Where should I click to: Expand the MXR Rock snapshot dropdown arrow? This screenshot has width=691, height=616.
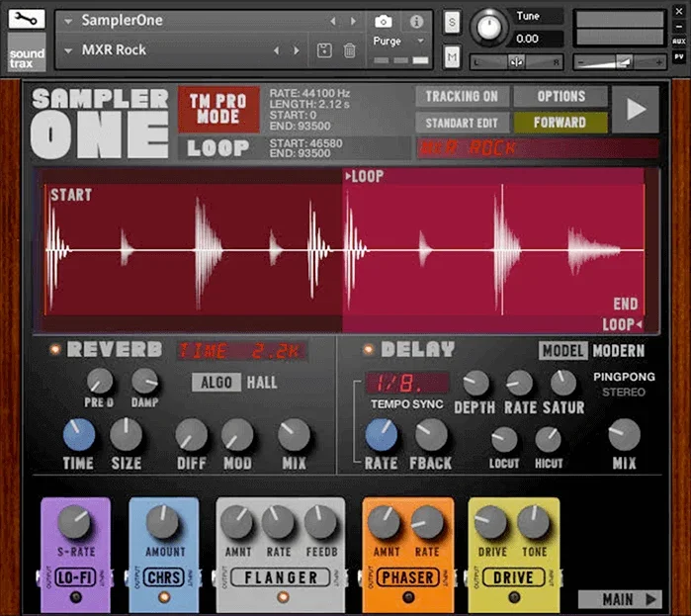click(x=68, y=50)
